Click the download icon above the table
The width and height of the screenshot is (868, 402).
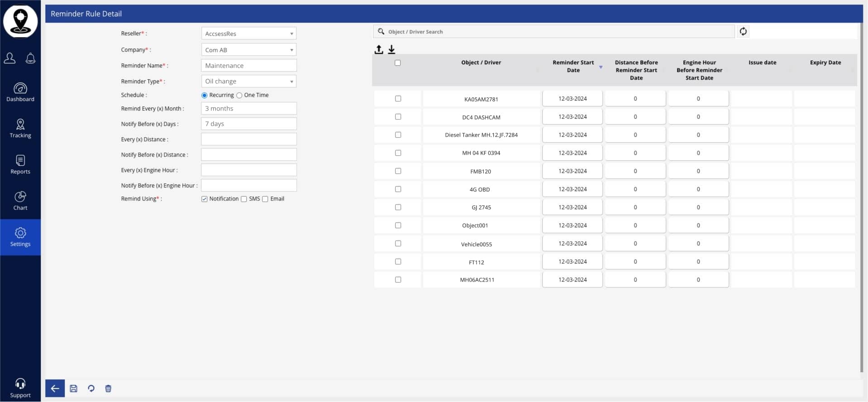(x=391, y=50)
